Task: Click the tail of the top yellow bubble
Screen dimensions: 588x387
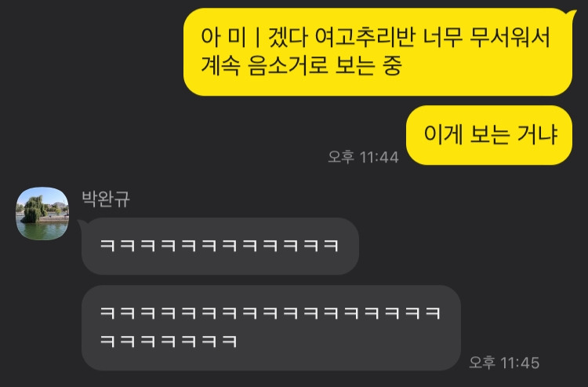Action: click(572, 15)
